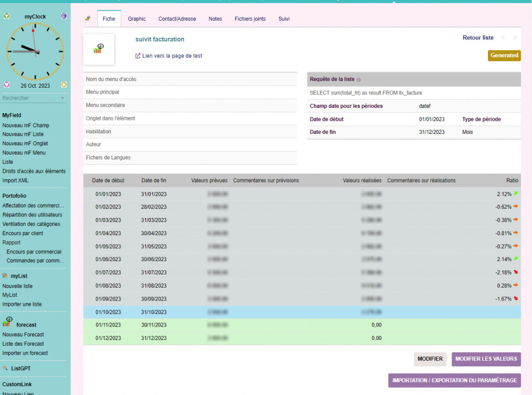The width and height of the screenshot is (532, 395).
Task: Click the forecast chart icon in the sidebar
Action: click(7, 322)
